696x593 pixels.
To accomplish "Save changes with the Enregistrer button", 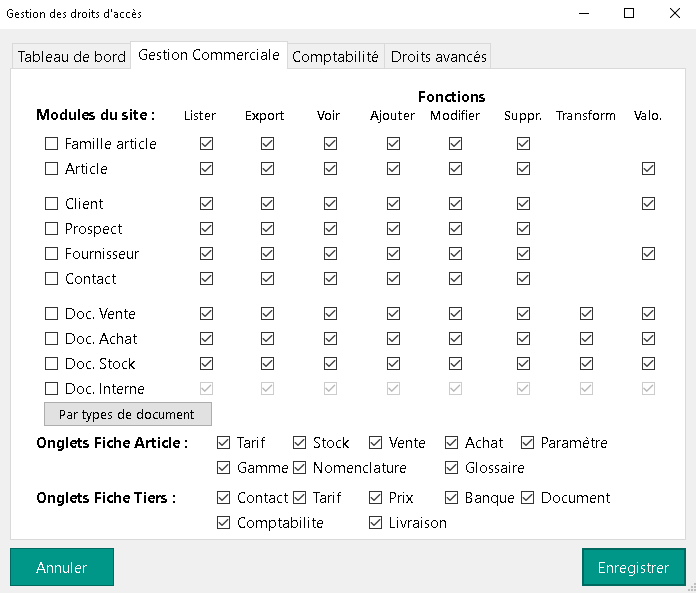I will pos(633,567).
